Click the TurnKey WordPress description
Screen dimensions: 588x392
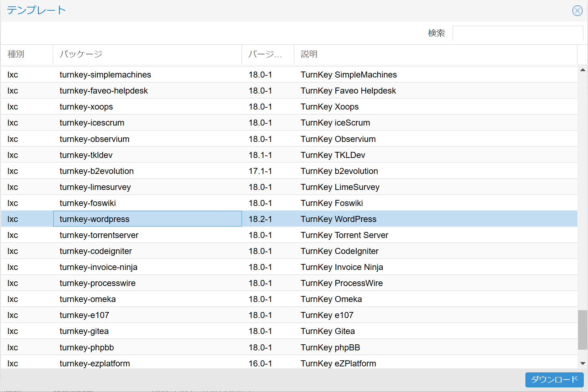tap(339, 219)
